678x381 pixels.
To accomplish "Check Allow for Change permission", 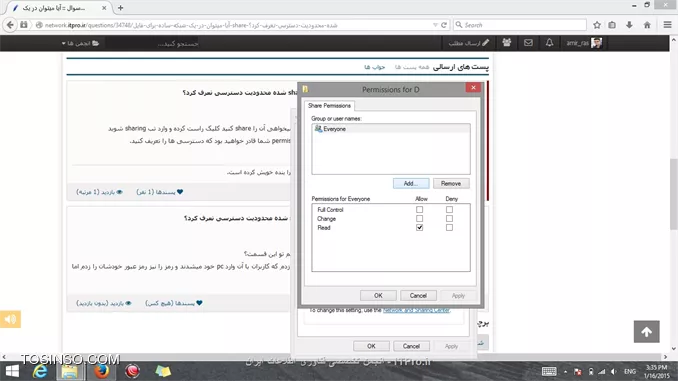I will [x=419, y=218].
